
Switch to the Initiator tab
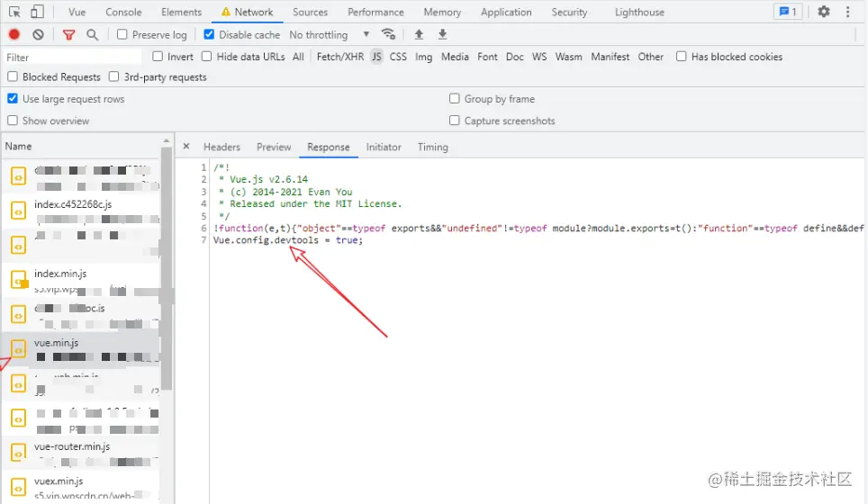pyautogui.click(x=384, y=148)
